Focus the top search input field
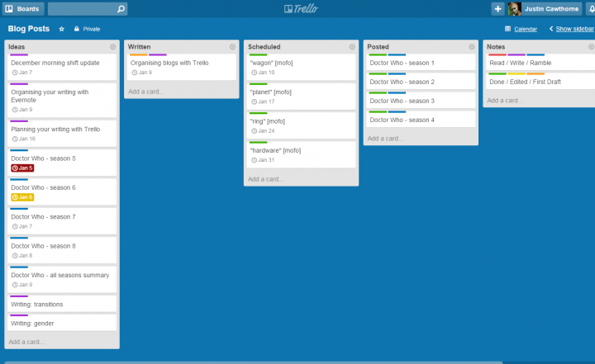Screen dimensions: 595x364 pos(88,9)
